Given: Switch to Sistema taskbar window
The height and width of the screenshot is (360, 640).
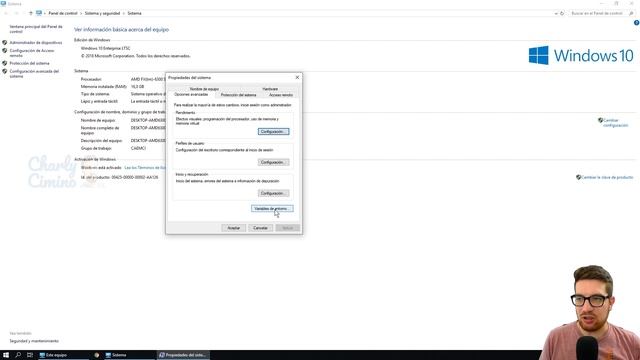Looking at the screenshot, I should tap(129, 355).
